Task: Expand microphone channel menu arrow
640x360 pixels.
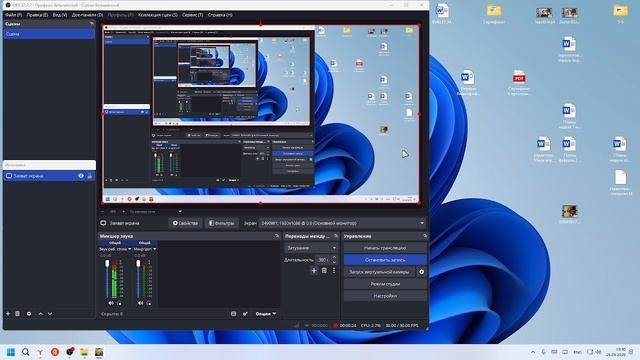Action: (x=155, y=249)
